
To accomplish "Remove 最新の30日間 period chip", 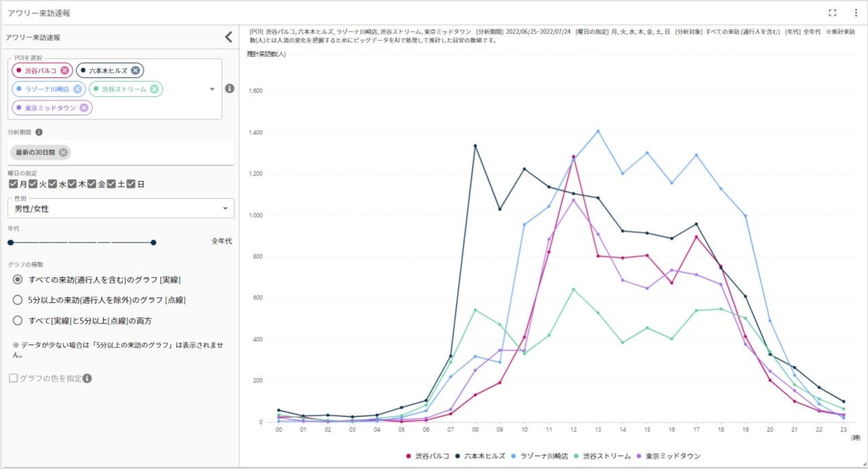I will coord(63,152).
